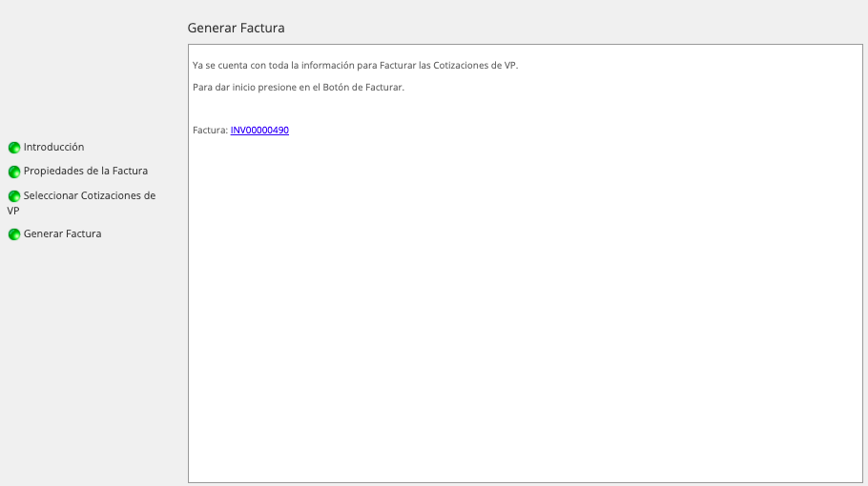Click green icon beside Propiedades de la Factura

coord(14,172)
